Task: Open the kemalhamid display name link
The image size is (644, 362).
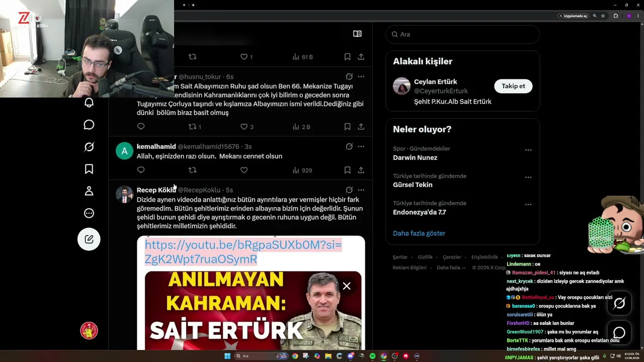Action: click(x=156, y=146)
